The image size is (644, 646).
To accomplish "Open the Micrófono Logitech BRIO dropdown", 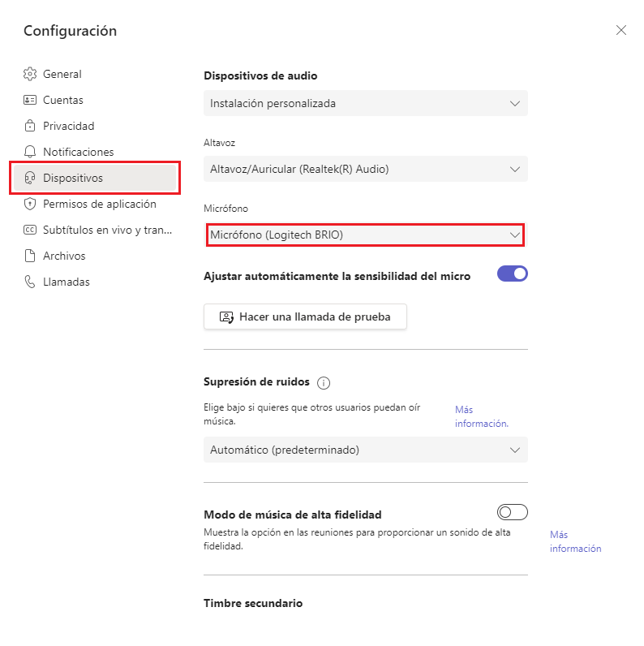I will pos(365,235).
